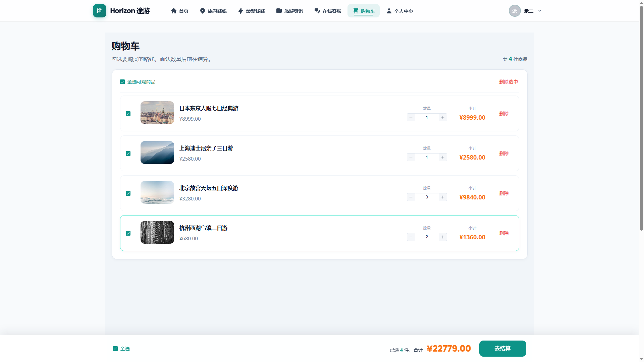This screenshot has width=644, height=362.
Task: Click the video icon for 旅游资讯
Action: click(279, 11)
